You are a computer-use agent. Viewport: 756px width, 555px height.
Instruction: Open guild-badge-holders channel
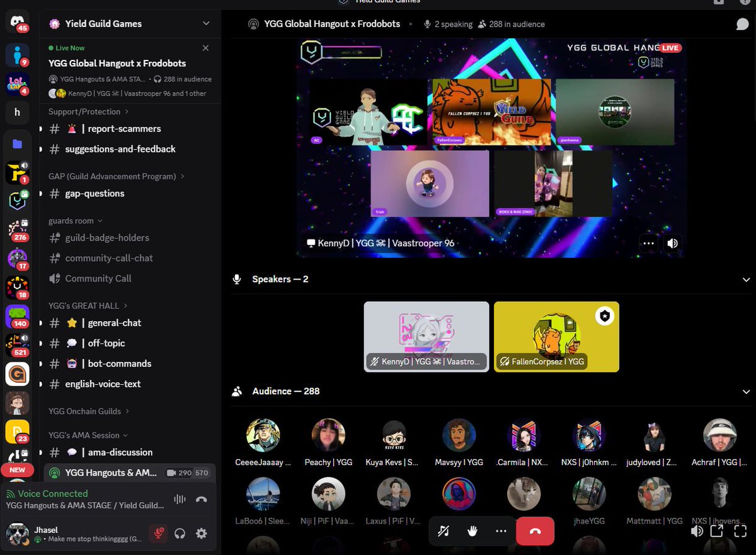pyautogui.click(x=130, y=237)
